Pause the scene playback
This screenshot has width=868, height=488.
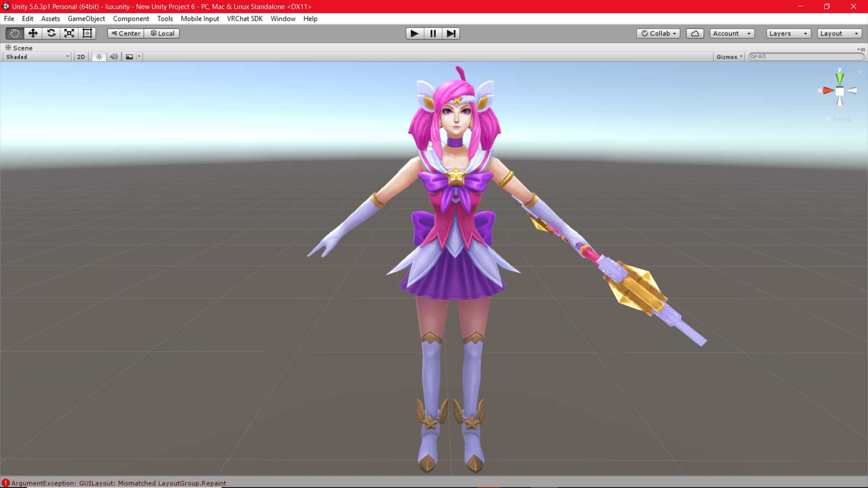coord(432,33)
